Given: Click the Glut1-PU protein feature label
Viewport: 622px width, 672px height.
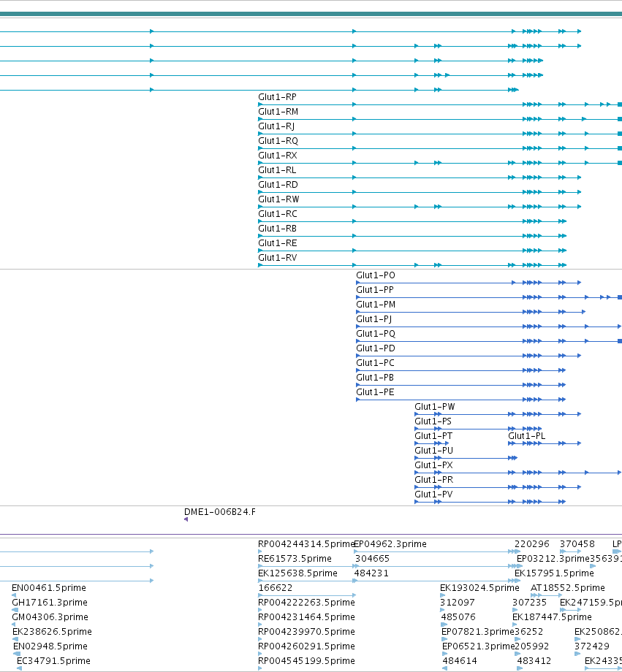Looking at the screenshot, I should tap(434, 451).
